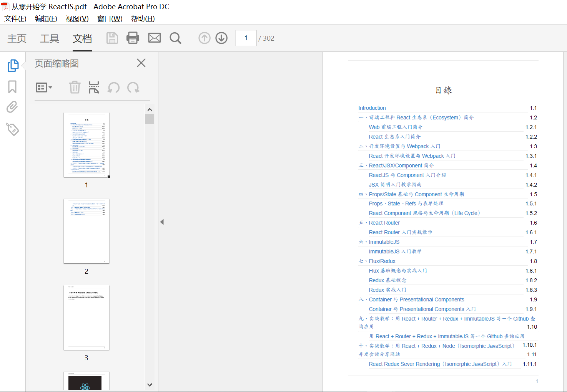Open Props、State、Refs 与表单处理 link
567x392 pixels.
point(406,203)
